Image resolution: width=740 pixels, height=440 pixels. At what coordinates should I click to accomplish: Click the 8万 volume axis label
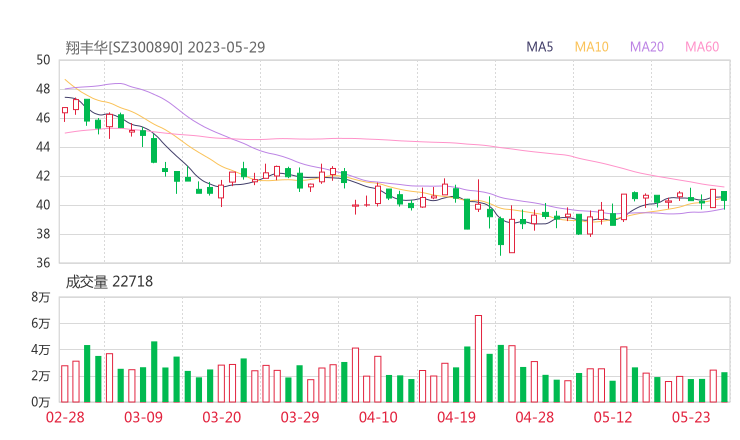pos(41,297)
